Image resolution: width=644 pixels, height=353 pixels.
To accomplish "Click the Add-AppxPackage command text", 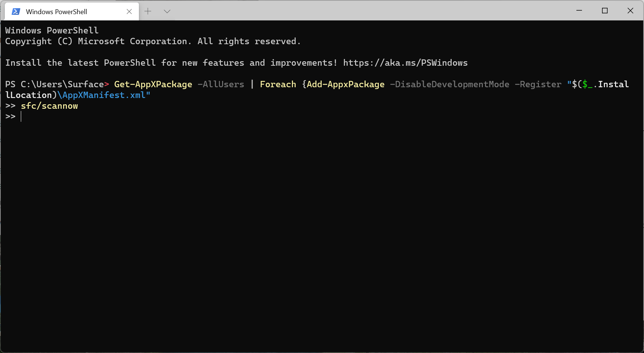I will [x=346, y=84].
